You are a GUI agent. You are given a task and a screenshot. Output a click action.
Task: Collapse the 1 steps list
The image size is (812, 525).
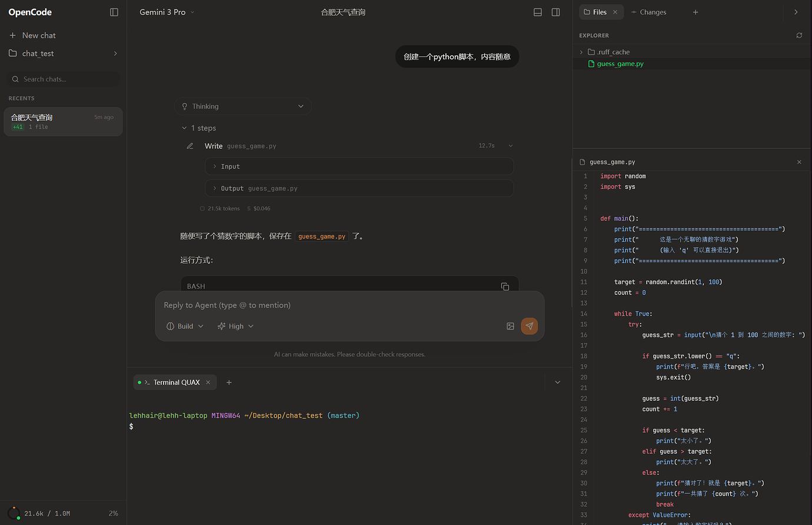tap(199, 128)
